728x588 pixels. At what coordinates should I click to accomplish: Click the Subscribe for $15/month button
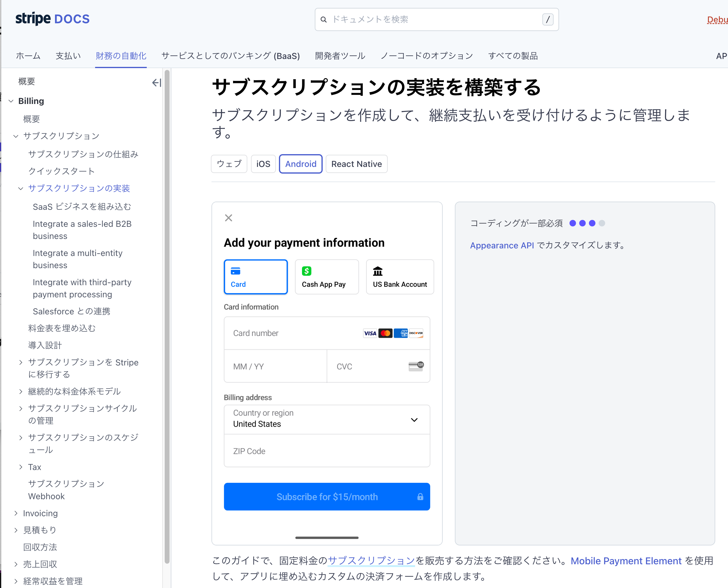tap(327, 497)
